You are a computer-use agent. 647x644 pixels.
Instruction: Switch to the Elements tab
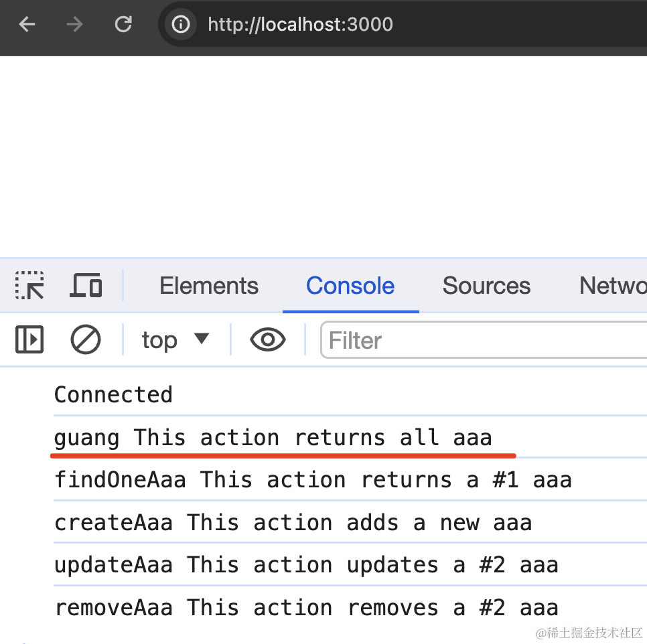(x=209, y=286)
